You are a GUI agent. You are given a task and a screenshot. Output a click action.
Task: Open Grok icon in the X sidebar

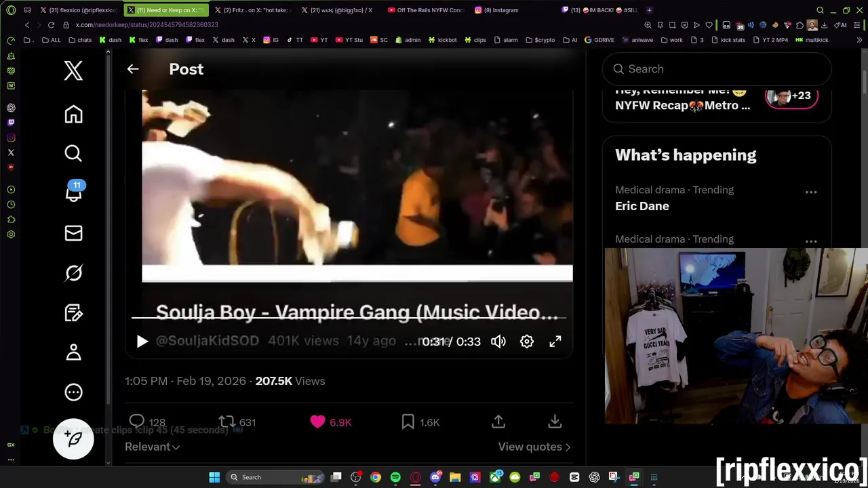click(73, 273)
